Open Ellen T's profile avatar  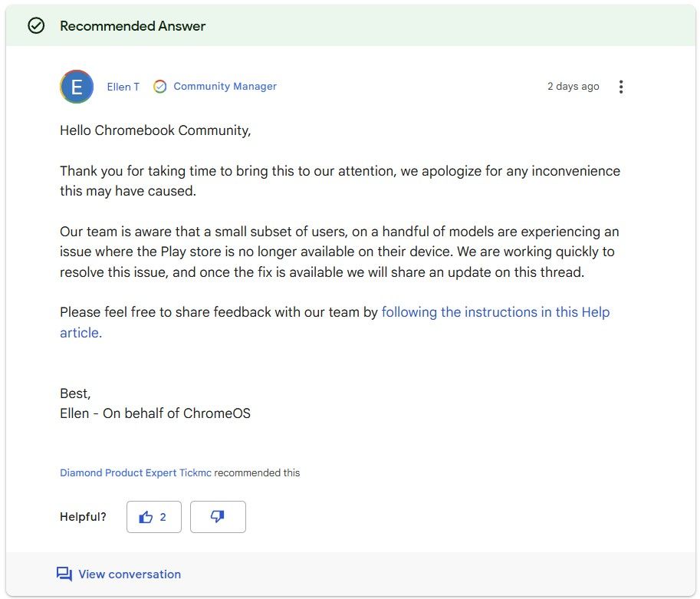76,87
